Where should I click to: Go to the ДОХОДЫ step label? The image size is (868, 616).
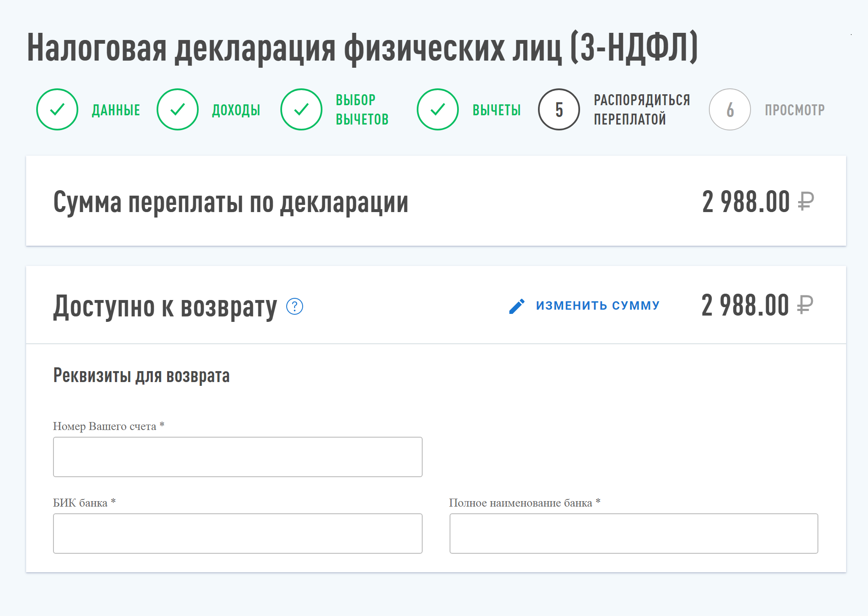236,110
